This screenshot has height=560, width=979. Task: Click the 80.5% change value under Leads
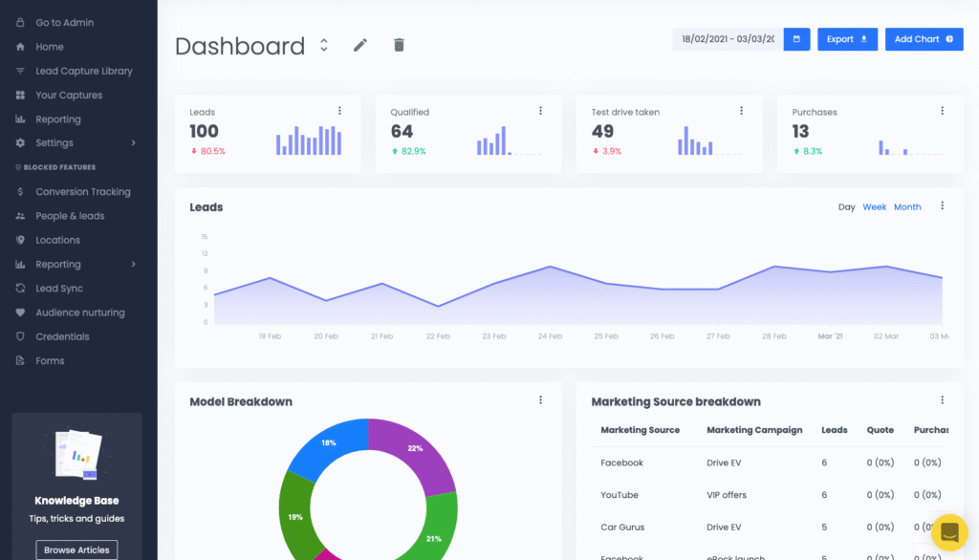tap(213, 151)
